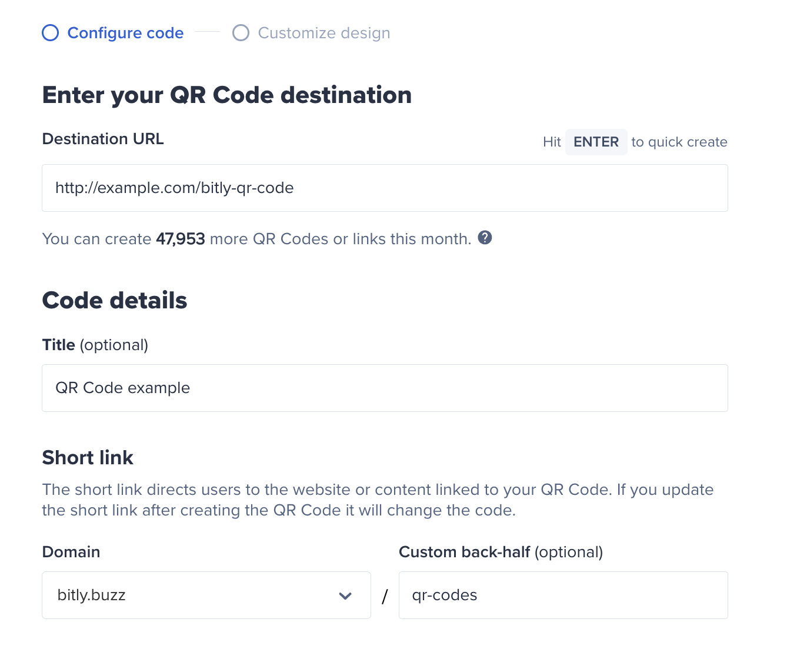
Task: Click the 47,953 remaining codes text
Action: point(181,238)
